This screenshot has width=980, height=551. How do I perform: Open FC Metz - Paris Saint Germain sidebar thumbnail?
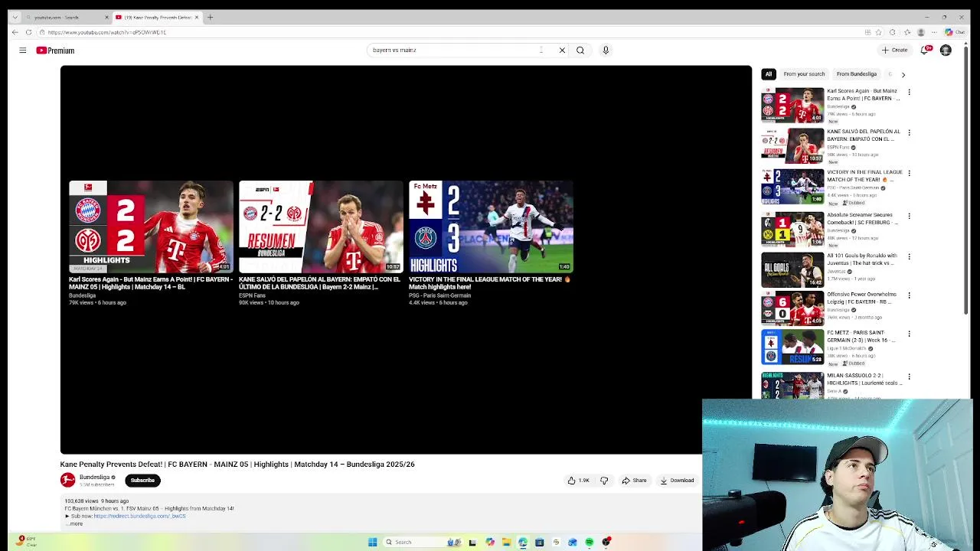(x=792, y=347)
